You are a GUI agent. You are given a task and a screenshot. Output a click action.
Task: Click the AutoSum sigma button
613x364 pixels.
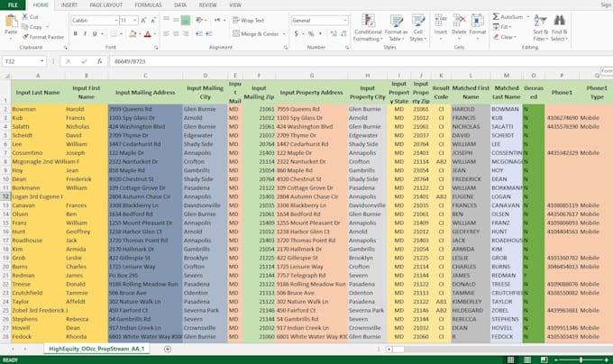508,17
